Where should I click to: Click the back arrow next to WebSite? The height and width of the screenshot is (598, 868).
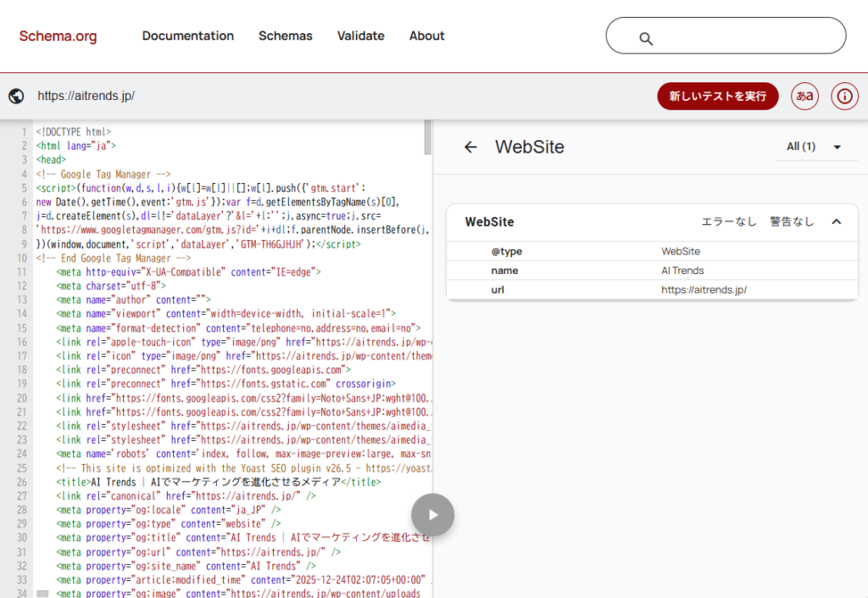pos(470,147)
